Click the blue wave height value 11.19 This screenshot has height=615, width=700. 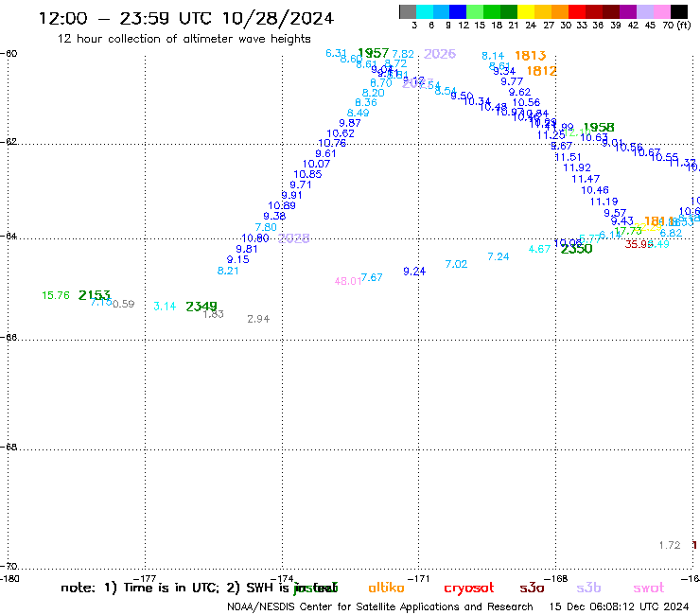(x=604, y=202)
